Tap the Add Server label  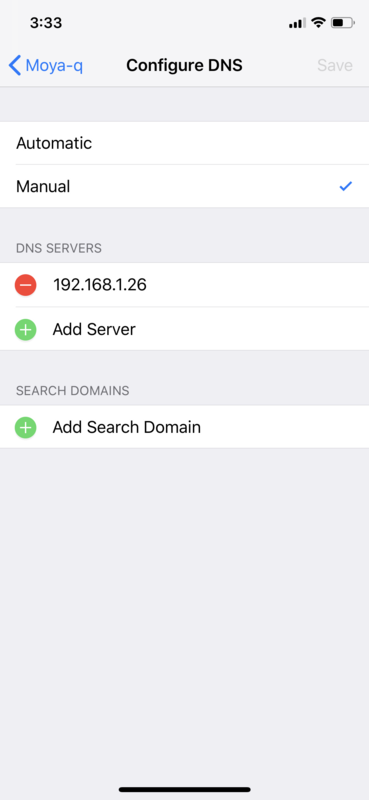point(94,329)
